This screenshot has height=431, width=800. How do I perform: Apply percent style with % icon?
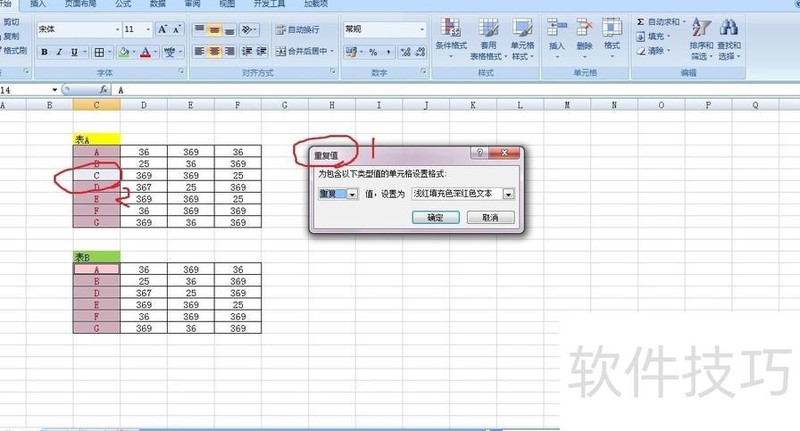(x=373, y=52)
